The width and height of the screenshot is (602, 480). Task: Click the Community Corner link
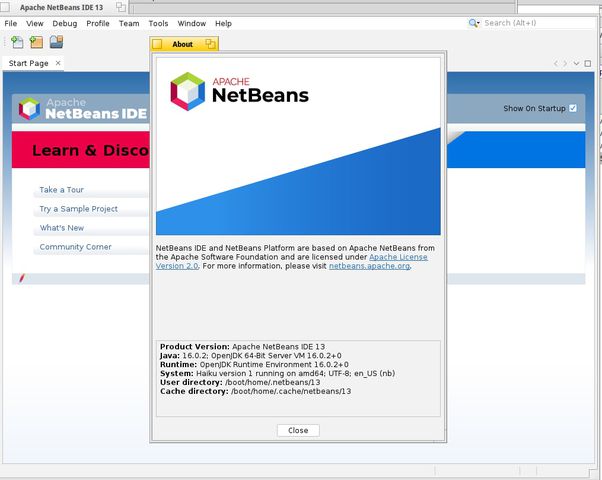pos(76,247)
